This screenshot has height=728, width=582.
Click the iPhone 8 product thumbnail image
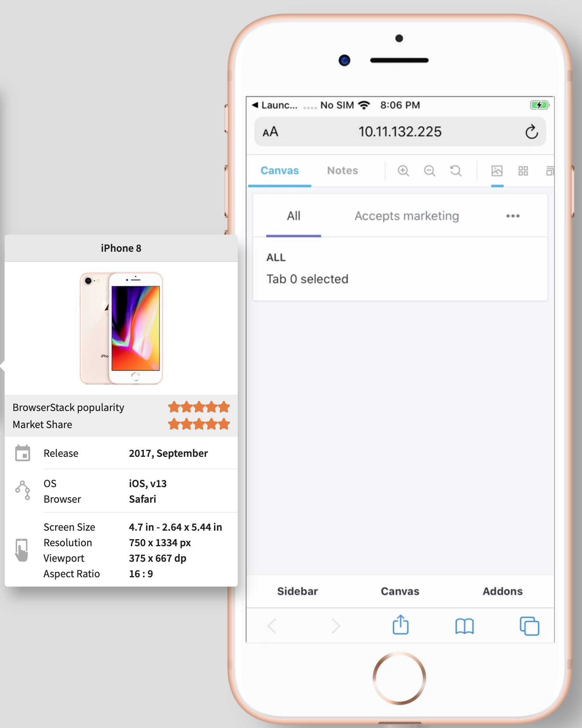(121, 328)
